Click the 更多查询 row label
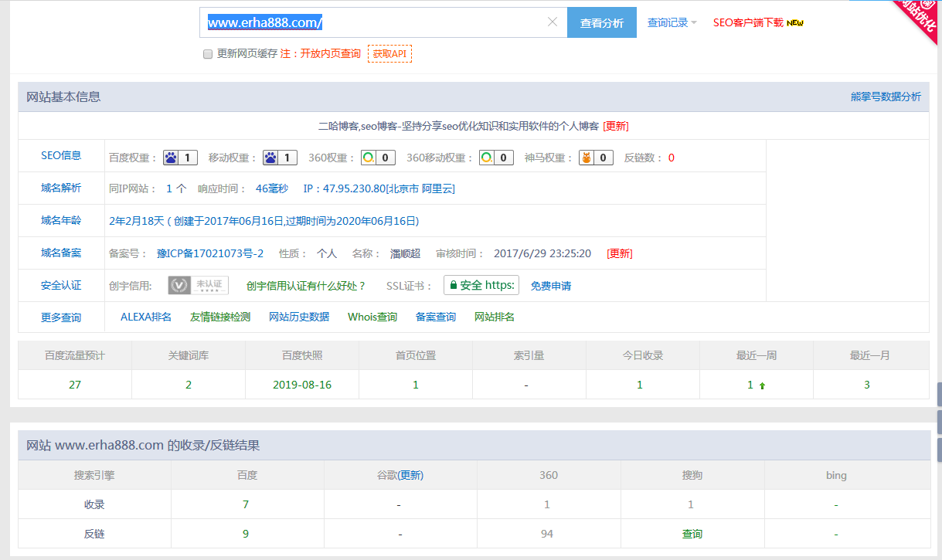Image resolution: width=942 pixels, height=560 pixels. (x=61, y=317)
